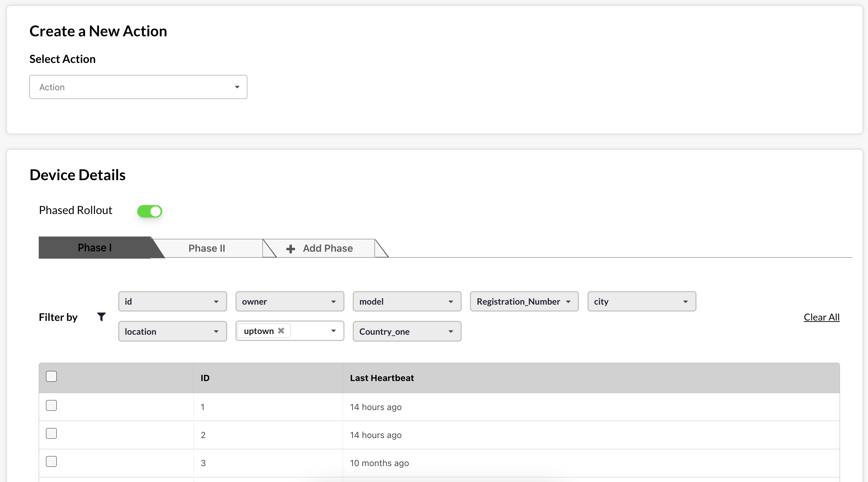This screenshot has width=868, height=482.
Task: Expand the model filter dropdown
Action: point(407,302)
